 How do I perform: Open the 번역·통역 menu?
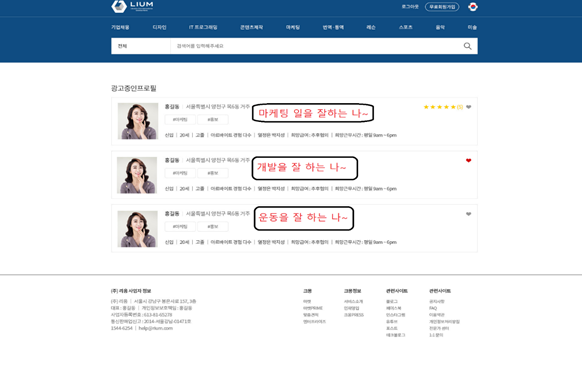[333, 27]
